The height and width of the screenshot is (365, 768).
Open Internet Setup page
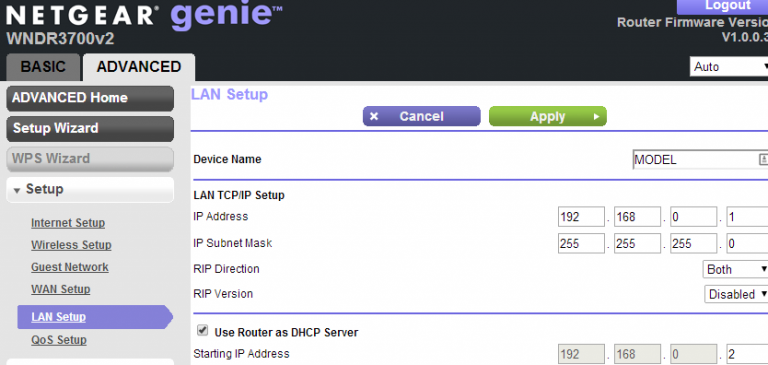click(68, 223)
